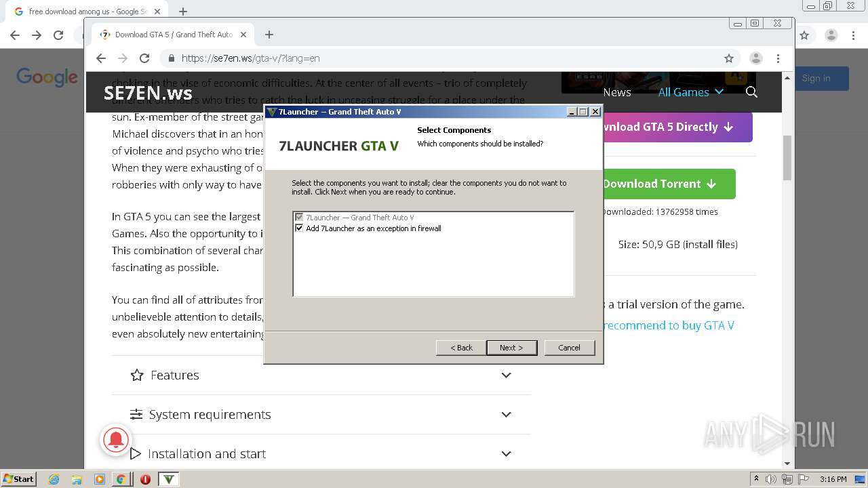Click the Size: 50,9 GB text
868x488 pixels.
point(677,244)
